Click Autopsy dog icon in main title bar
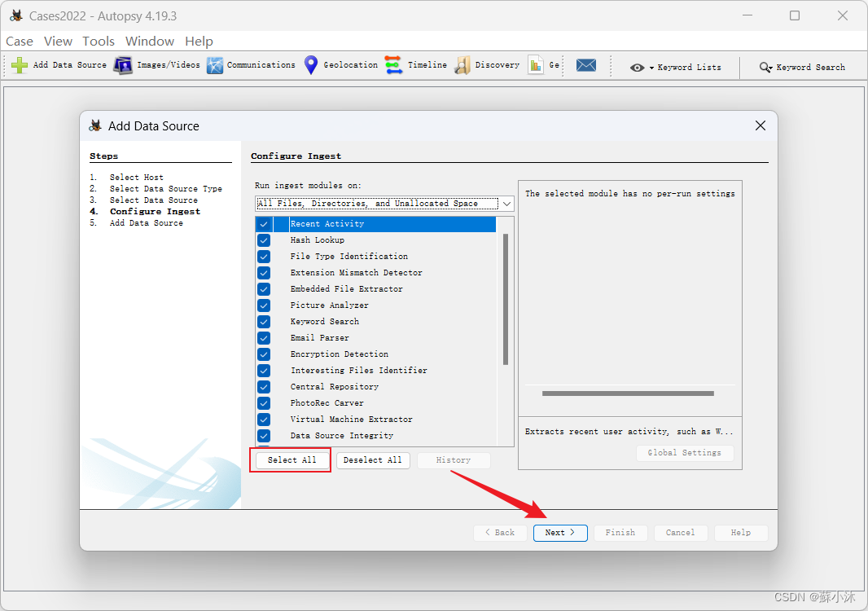 coord(16,15)
